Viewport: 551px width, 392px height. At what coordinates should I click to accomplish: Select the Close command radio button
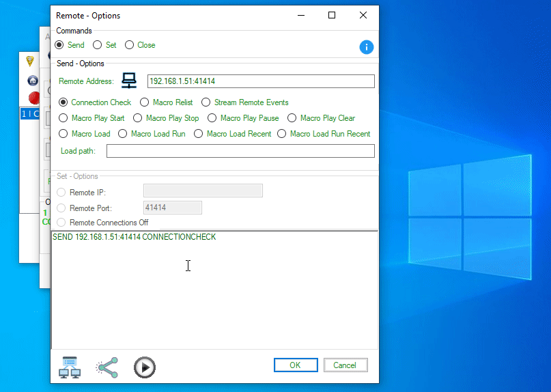coord(130,45)
